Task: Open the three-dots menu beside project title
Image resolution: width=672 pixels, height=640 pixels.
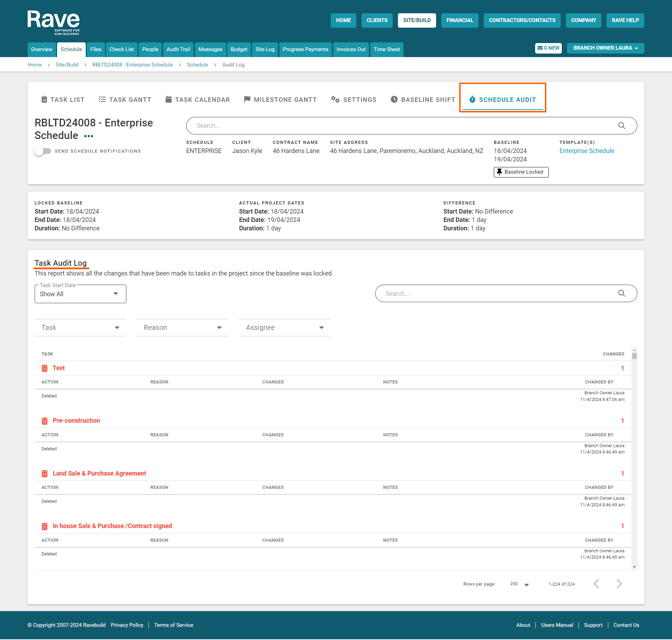Action: 89,136
